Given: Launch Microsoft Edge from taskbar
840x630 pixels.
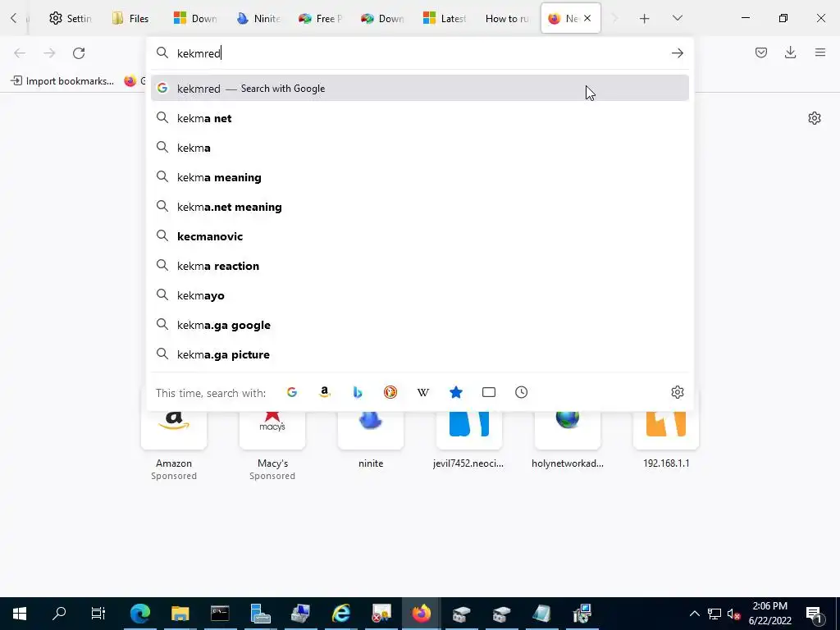Looking at the screenshot, I should [x=139, y=614].
